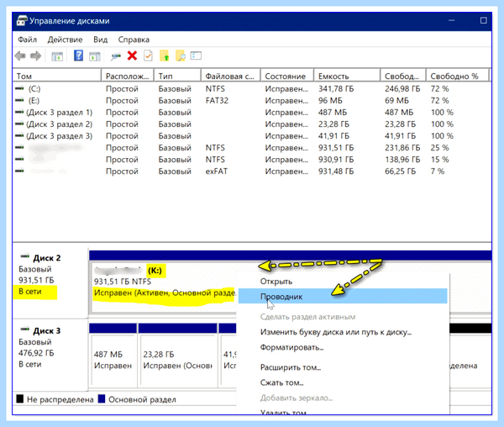Select the 487 МБ partition on Диск 3
The height and width of the screenshot is (427, 504).
tap(113, 360)
